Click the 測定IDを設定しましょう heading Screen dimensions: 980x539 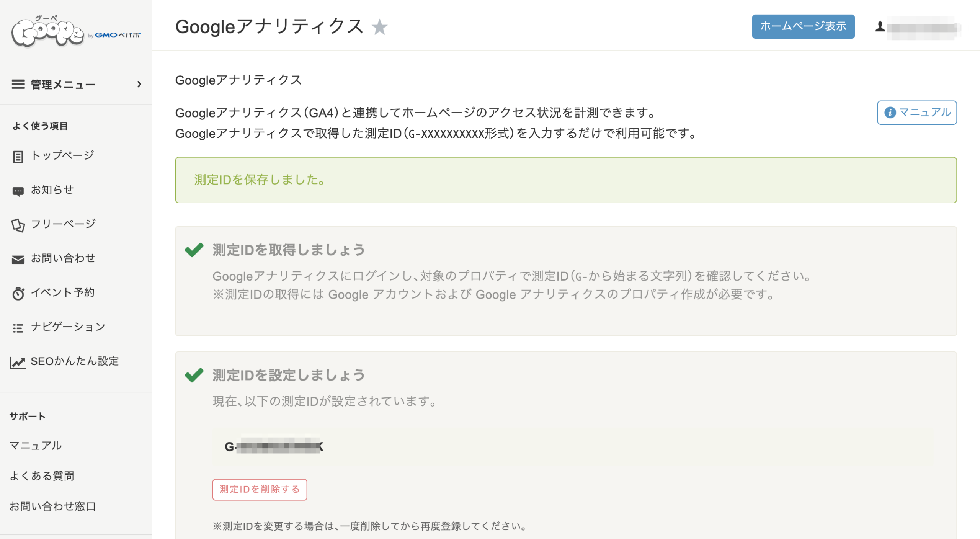289,375
